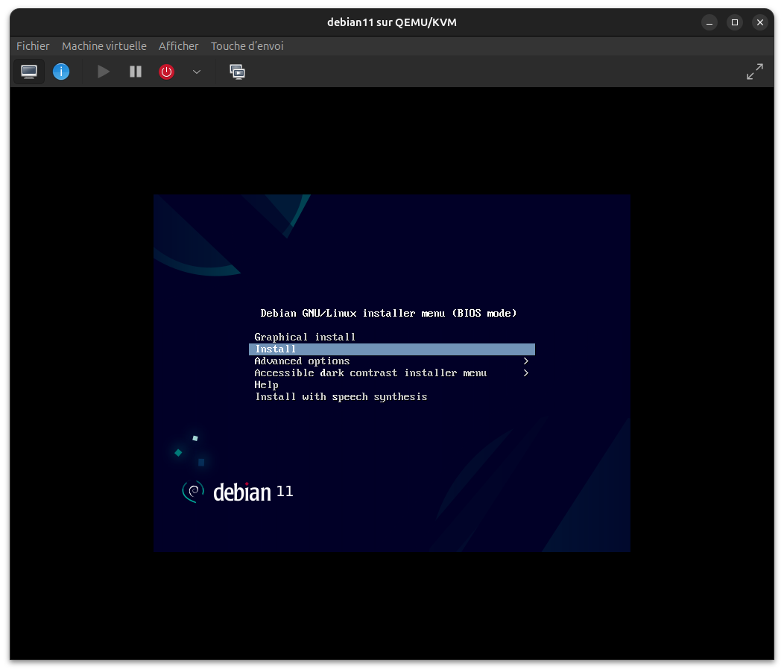784x672 pixels.
Task: Close the debian11 QEMU/KVM window
Action: (x=760, y=22)
